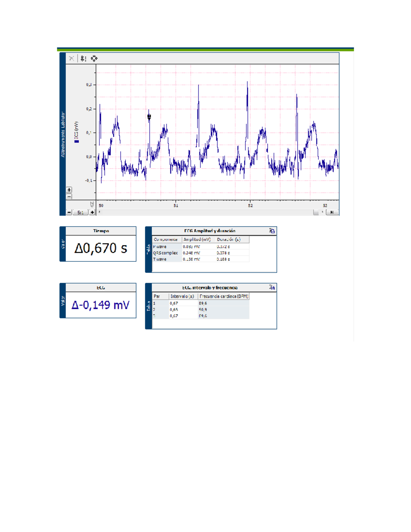Click the marker M icon below the chart
The width and height of the screenshot is (411, 532).
(92, 205)
